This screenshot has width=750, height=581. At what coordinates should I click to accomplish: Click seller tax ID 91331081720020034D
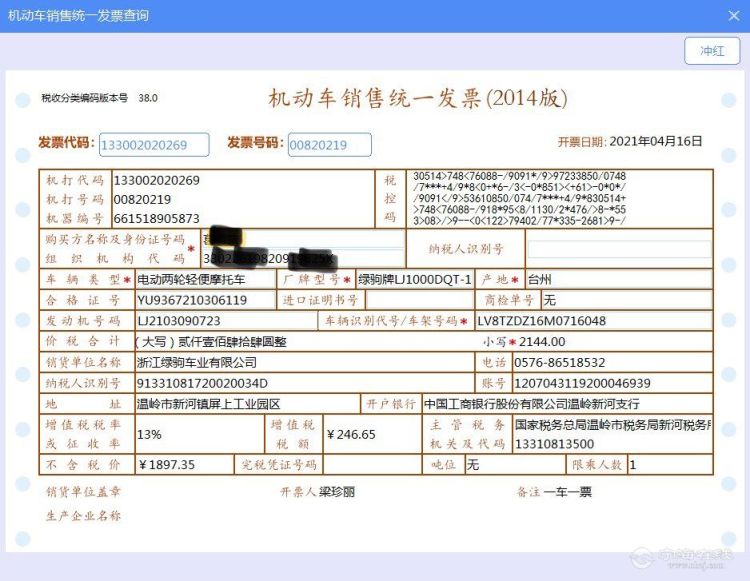[202, 384]
